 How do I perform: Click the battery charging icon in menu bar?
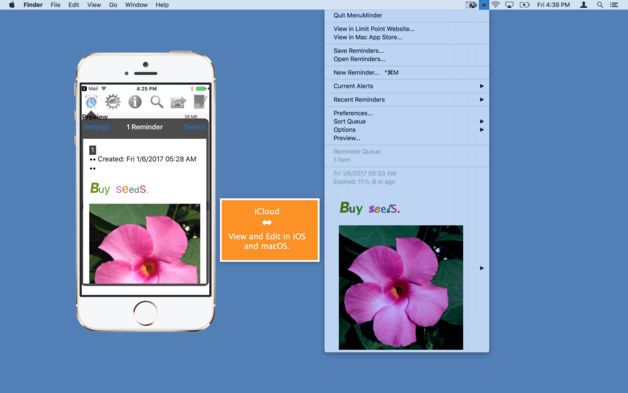(524, 5)
